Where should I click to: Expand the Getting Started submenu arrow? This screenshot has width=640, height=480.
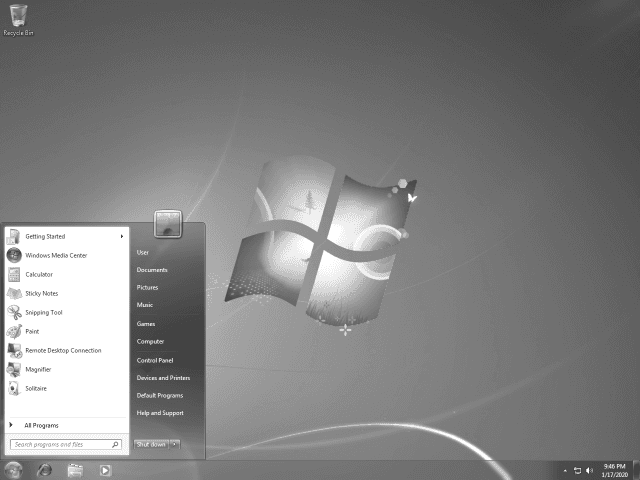click(122, 237)
